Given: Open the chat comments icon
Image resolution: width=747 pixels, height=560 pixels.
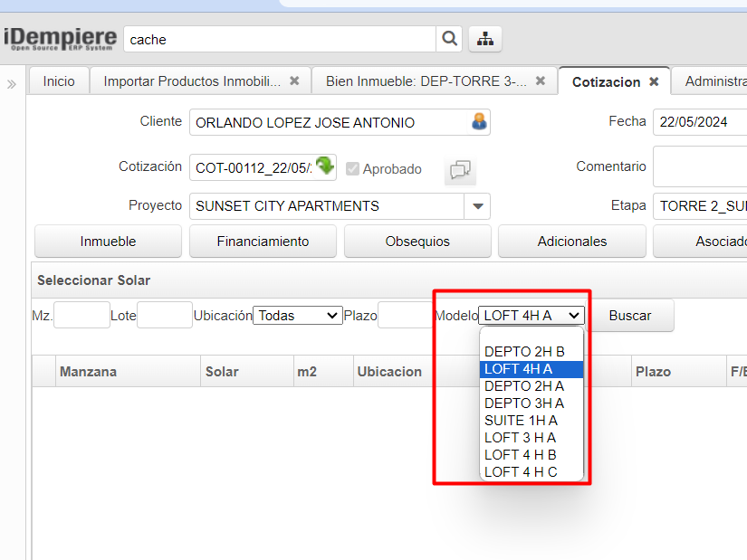Looking at the screenshot, I should click(x=460, y=169).
